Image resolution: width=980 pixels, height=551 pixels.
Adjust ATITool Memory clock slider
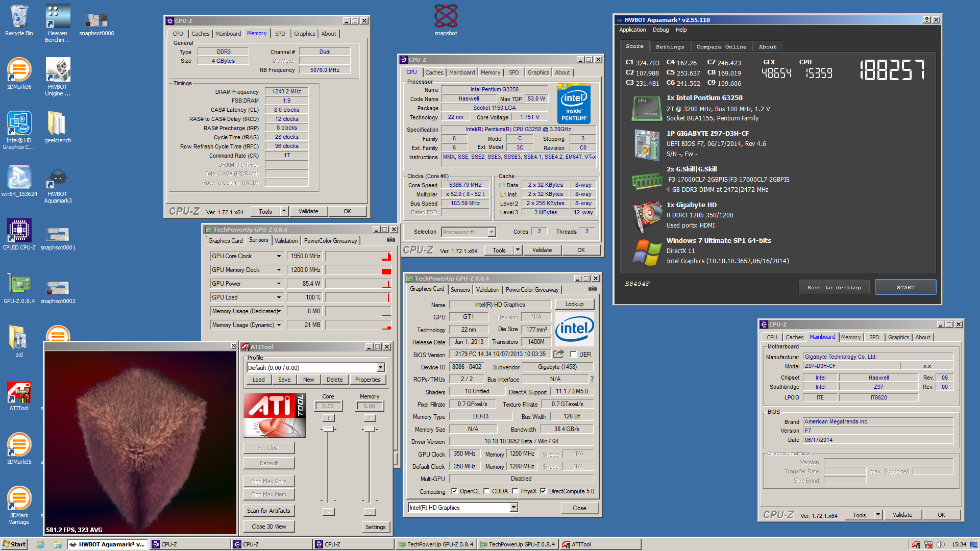(369, 429)
